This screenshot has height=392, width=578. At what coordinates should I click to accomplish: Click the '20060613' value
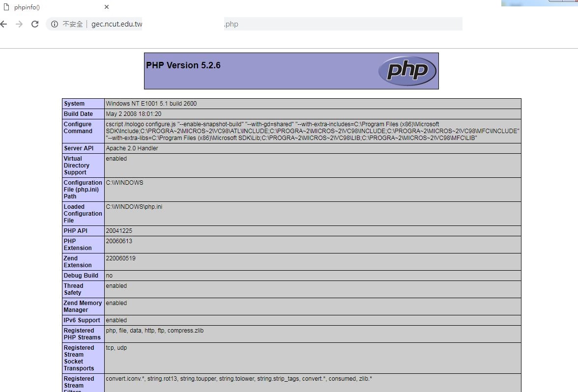point(119,241)
